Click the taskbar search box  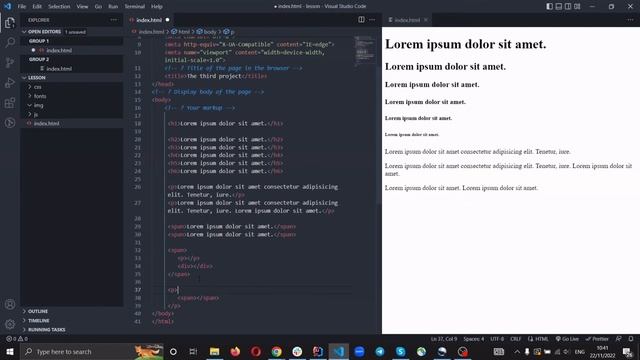[x=92, y=351]
